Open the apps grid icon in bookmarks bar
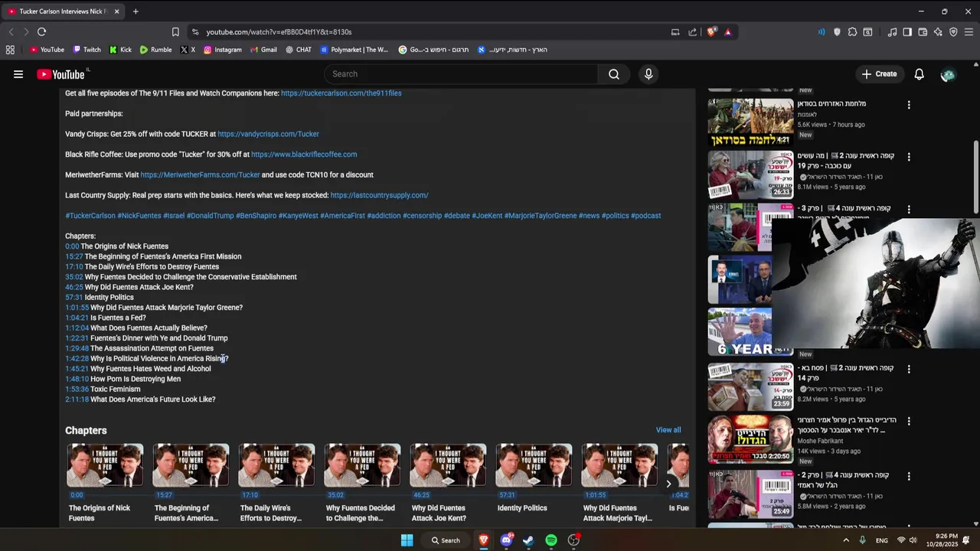 point(10,50)
